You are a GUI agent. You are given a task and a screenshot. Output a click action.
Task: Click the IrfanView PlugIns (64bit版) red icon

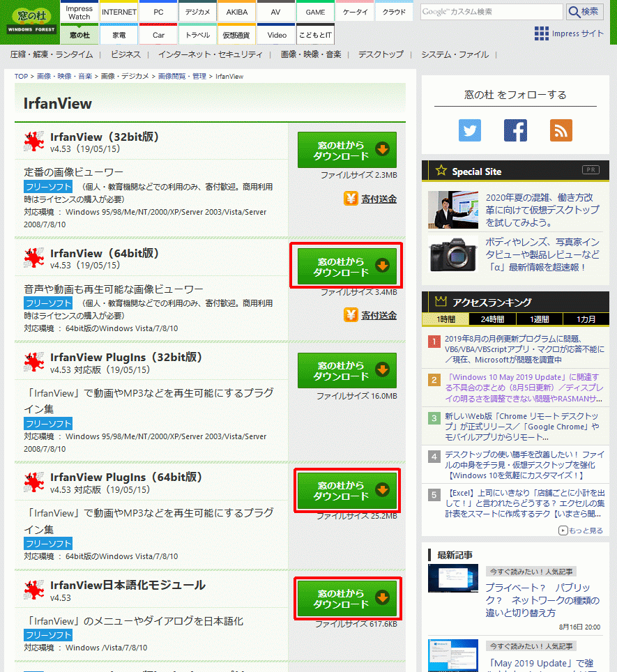click(34, 482)
